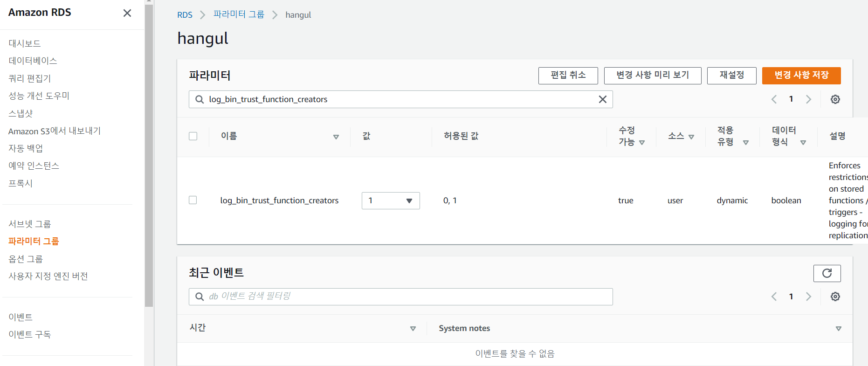This screenshot has width=868, height=366.
Task: Open 데이터베이스 in the sidebar
Action: (33, 61)
